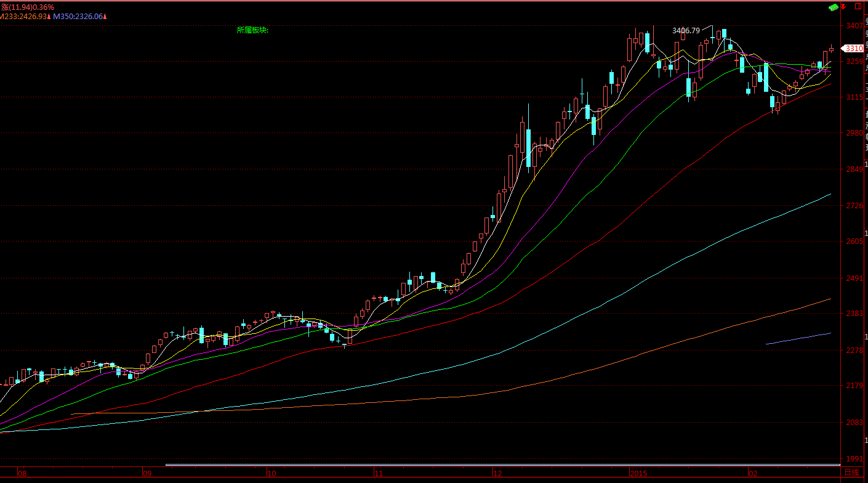Toggle the red side panel layout icon
Screen dimensions: 868x483
pyautogui.click(x=858, y=7)
